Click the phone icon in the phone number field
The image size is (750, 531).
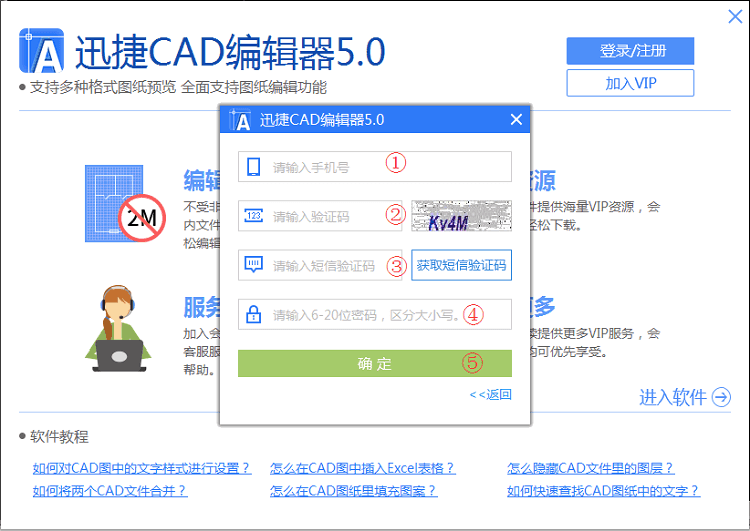coord(254,166)
